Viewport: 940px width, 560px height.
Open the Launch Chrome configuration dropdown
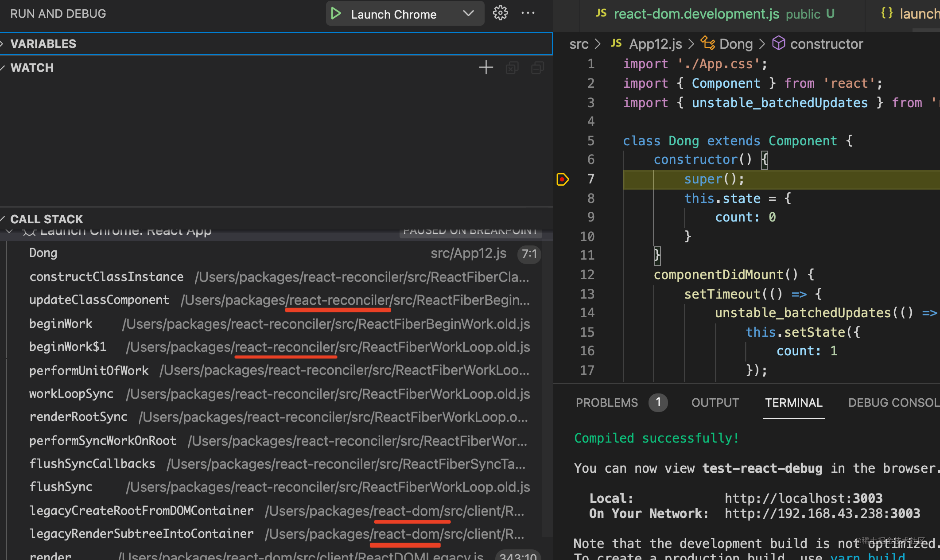click(468, 14)
